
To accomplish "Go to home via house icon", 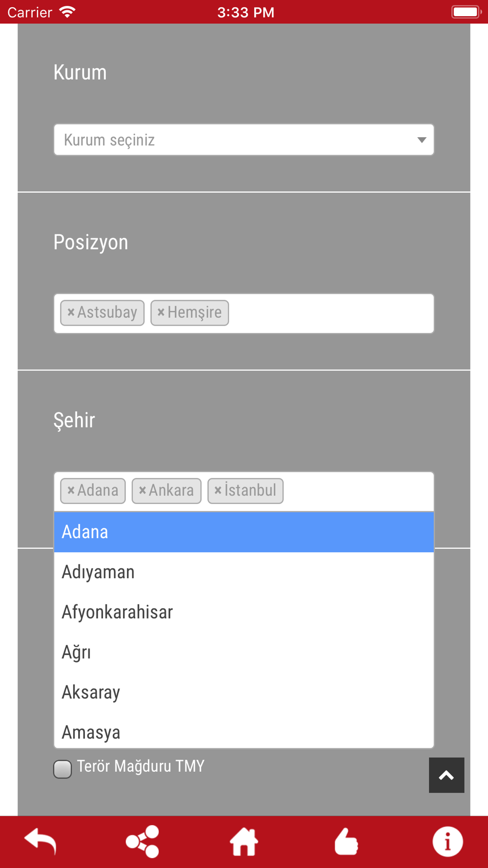I will tap(244, 842).
